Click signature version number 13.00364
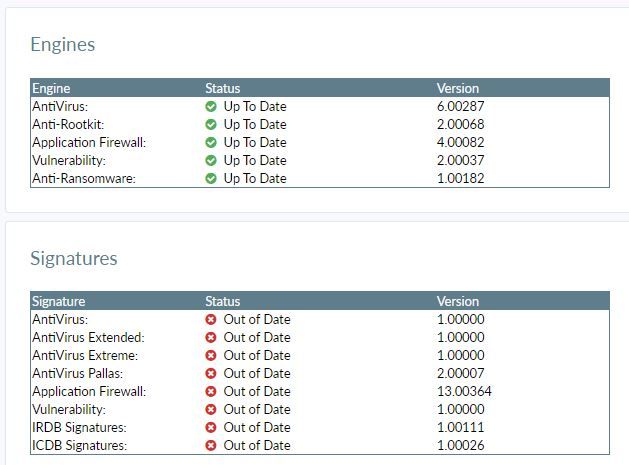Image resolution: width=629 pixels, height=465 pixels. click(x=464, y=391)
